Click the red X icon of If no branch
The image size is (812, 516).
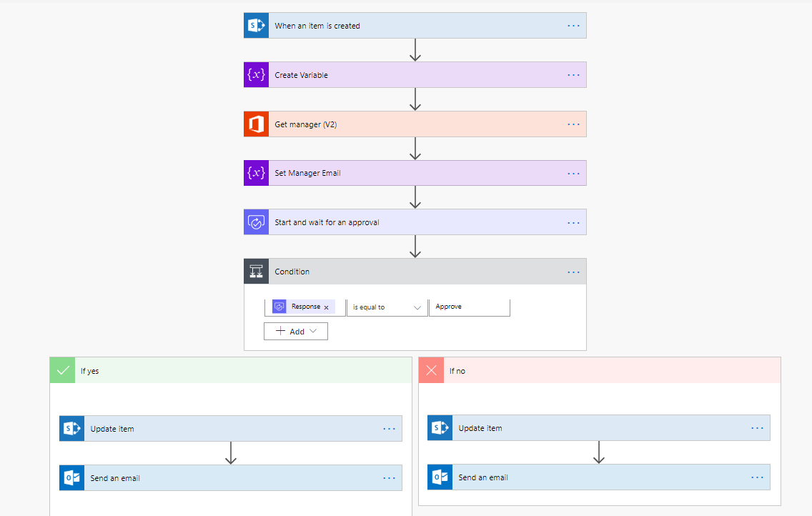(432, 371)
